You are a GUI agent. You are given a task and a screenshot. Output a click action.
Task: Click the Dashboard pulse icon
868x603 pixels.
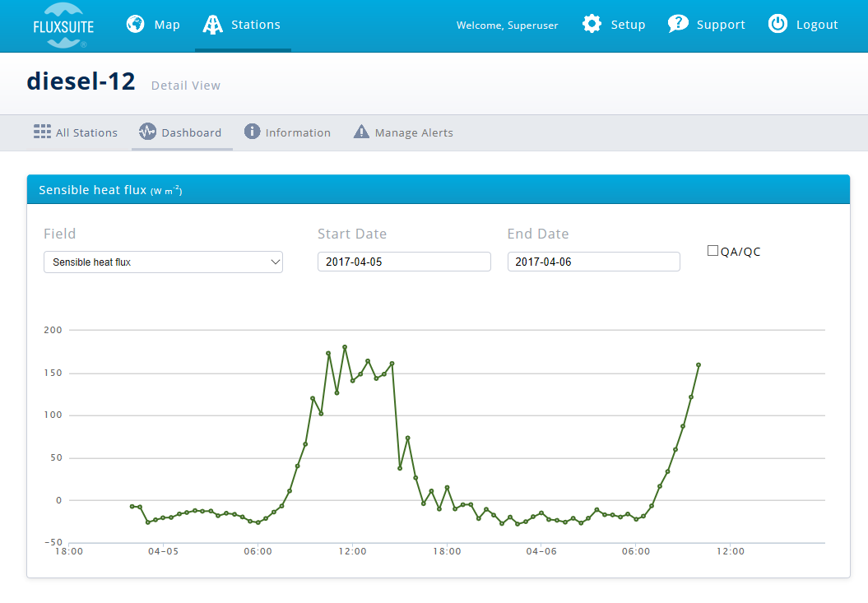(x=147, y=132)
